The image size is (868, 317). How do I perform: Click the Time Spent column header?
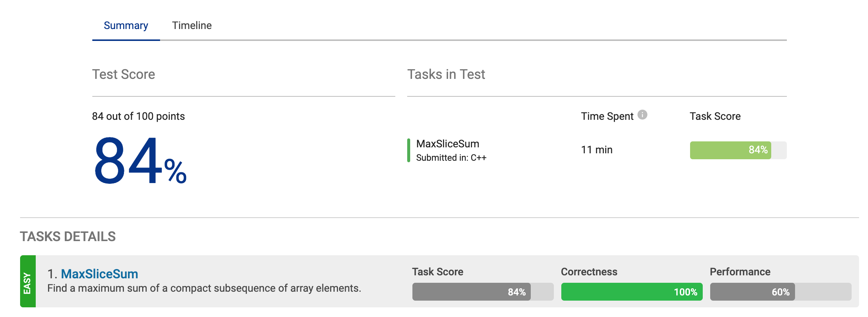(x=607, y=116)
